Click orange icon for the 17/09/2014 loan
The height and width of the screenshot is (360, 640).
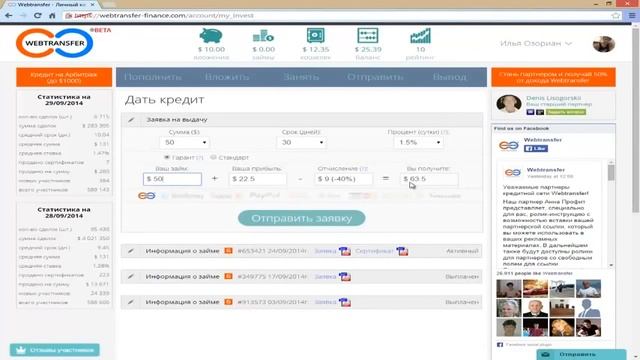pyautogui.click(x=229, y=276)
